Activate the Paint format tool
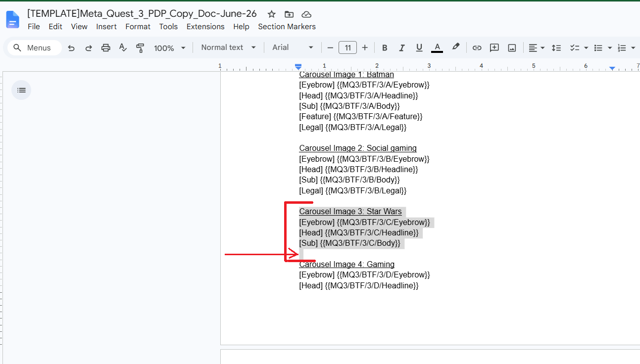The image size is (640, 364). [x=140, y=48]
